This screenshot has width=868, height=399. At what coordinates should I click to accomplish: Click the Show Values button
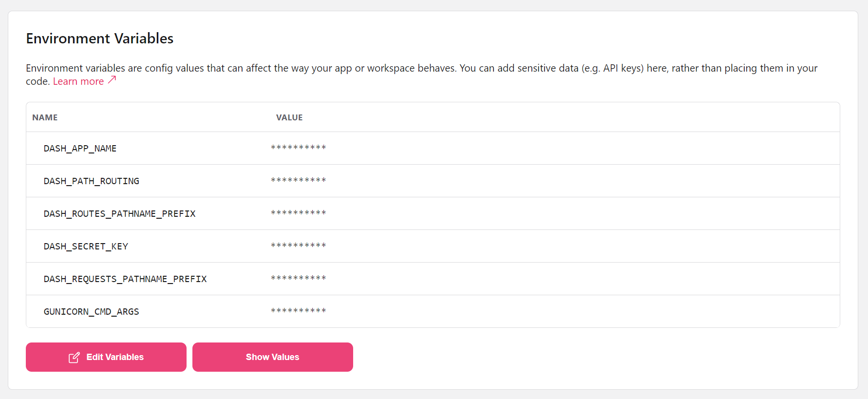[x=273, y=357]
